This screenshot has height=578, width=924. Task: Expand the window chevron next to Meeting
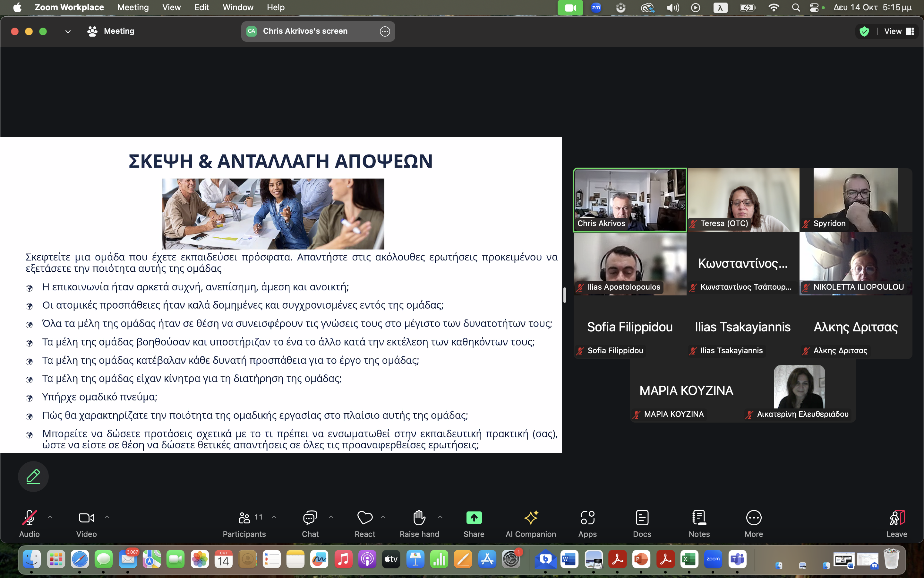68,31
